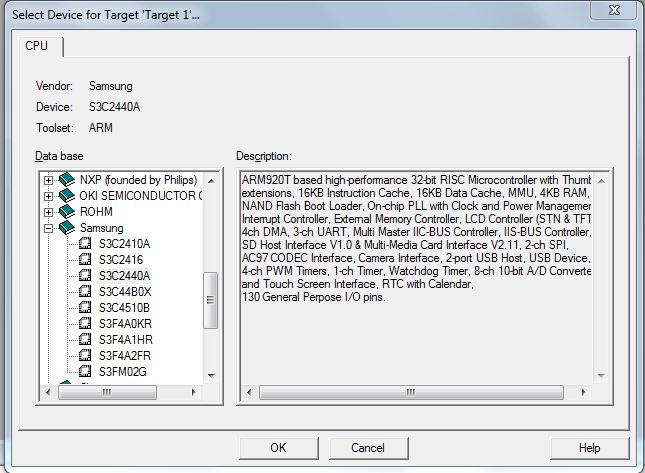The image size is (645, 473).
Task: Open Help for device selection
Action: click(589, 448)
